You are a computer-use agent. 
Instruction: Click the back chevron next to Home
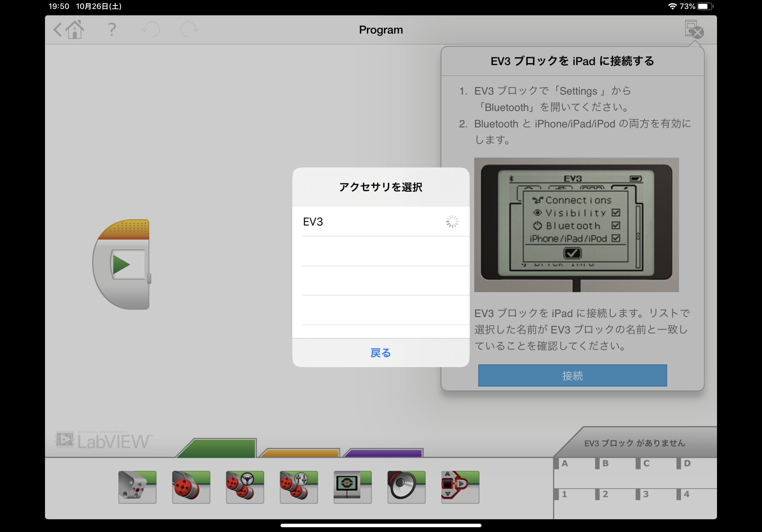click(x=57, y=30)
